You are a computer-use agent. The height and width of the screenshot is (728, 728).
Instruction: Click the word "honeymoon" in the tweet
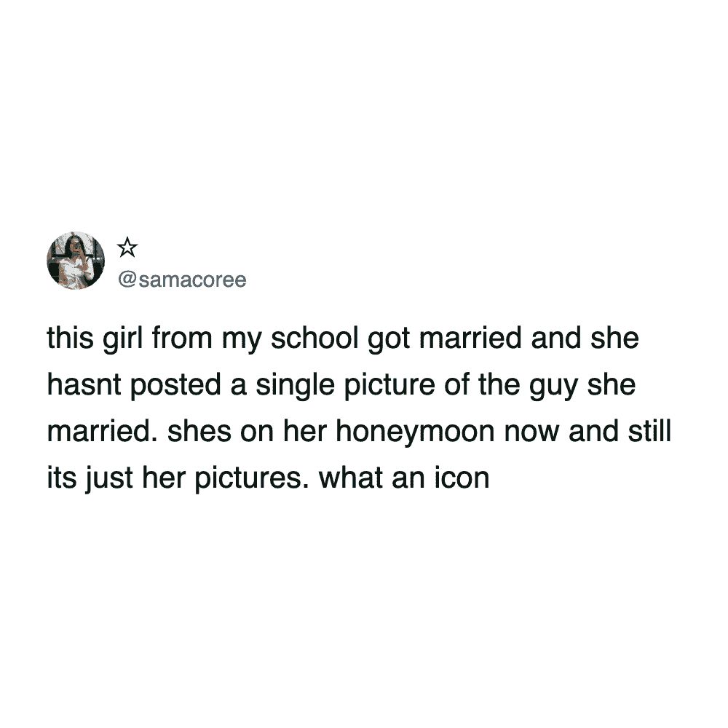tap(415, 431)
